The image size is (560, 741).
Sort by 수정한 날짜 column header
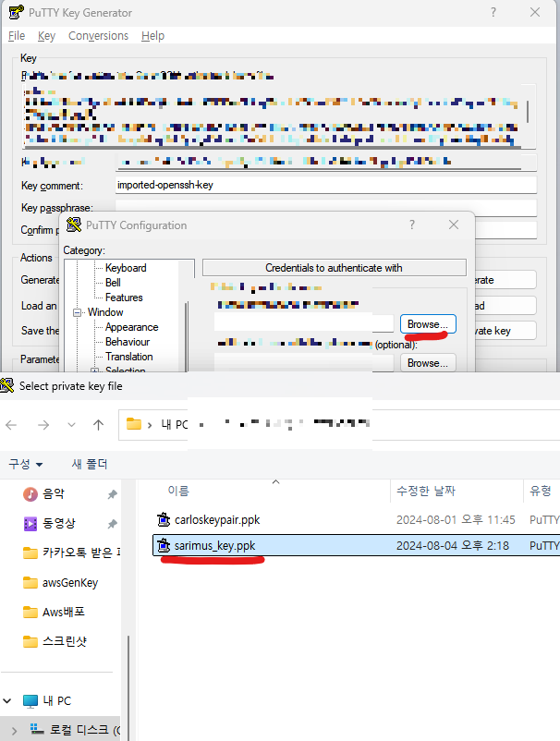[x=426, y=491]
